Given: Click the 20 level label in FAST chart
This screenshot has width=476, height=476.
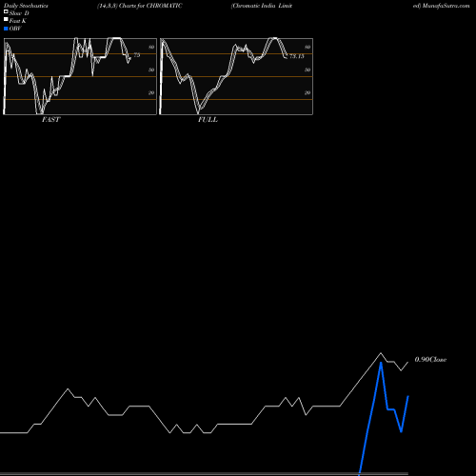Looking at the screenshot, I should pos(151,92).
